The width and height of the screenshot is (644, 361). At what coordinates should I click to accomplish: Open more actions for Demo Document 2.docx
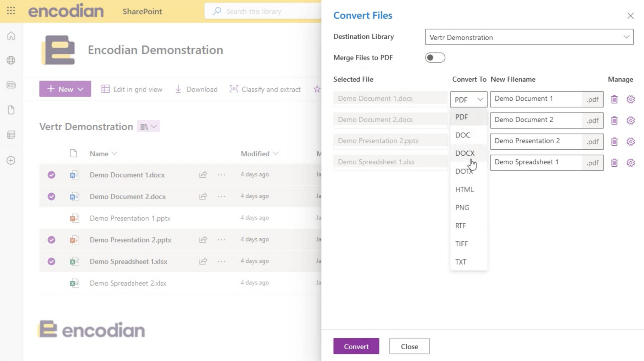pos(222,196)
